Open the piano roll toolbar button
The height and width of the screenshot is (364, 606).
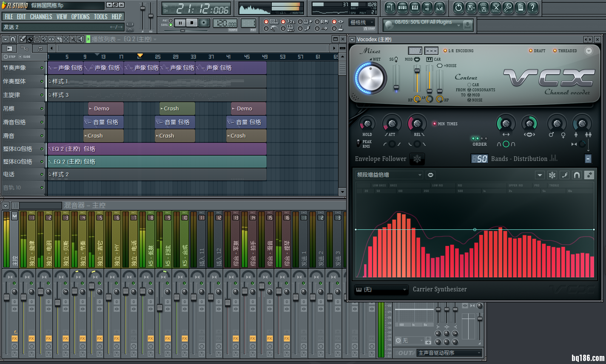coord(415,7)
